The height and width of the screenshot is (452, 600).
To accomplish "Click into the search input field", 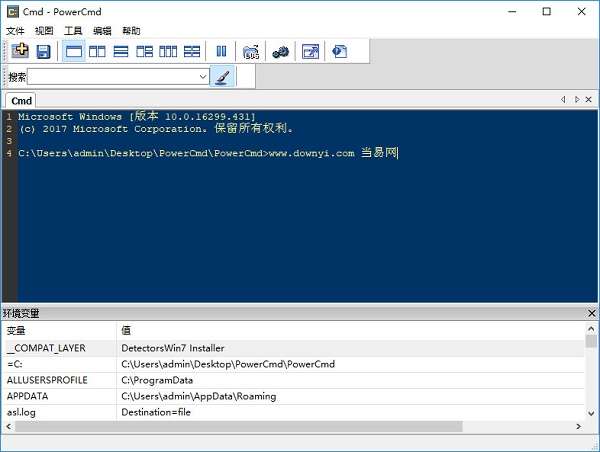I will click(113, 77).
